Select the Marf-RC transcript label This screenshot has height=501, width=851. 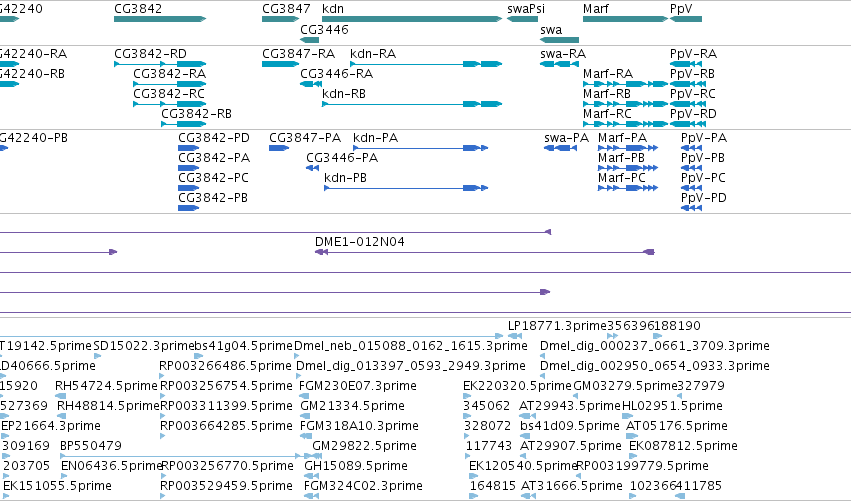[607, 113]
